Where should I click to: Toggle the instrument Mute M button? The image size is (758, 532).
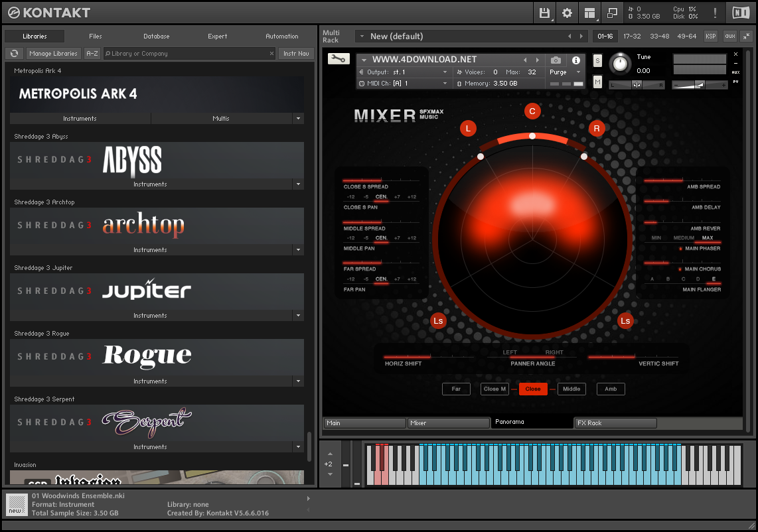[x=597, y=82]
